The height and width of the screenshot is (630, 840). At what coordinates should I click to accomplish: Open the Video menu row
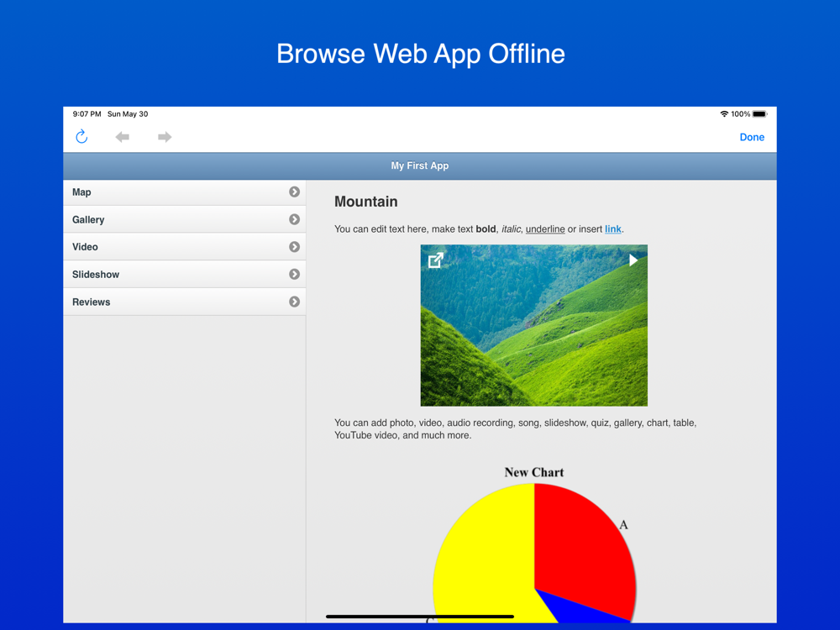coord(184,247)
